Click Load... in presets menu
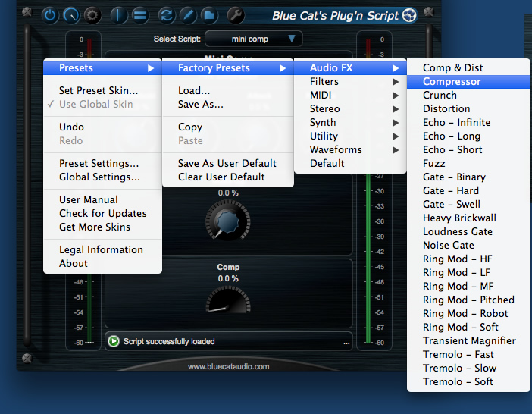The width and height of the screenshot is (532, 414). (x=228, y=90)
